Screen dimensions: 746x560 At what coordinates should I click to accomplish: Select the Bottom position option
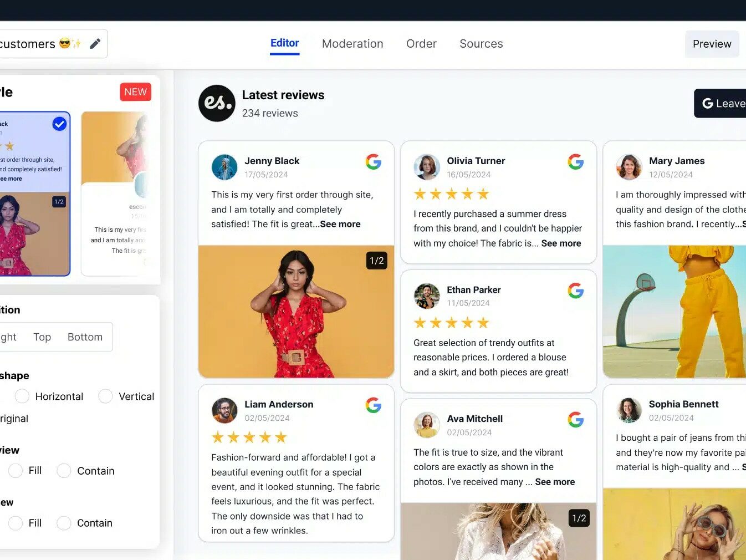pyautogui.click(x=85, y=337)
